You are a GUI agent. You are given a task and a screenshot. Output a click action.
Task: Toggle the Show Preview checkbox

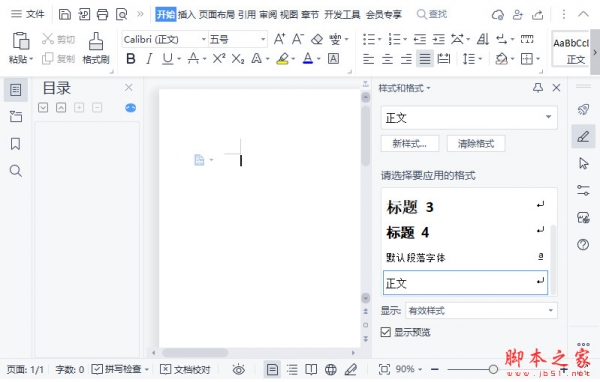click(x=386, y=332)
